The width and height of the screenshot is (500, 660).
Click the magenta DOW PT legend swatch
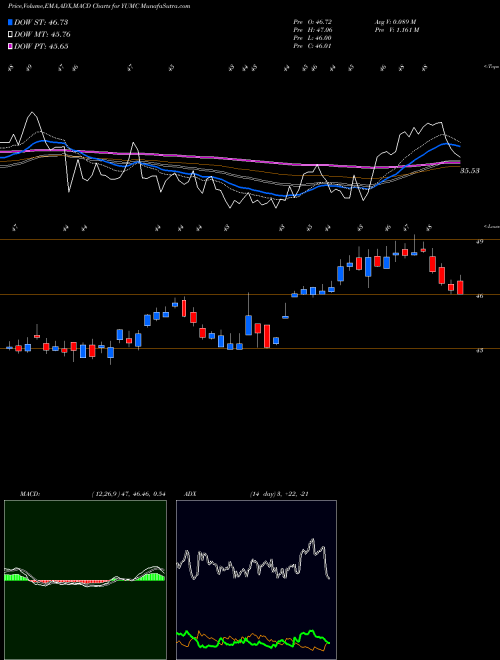coord(10,46)
